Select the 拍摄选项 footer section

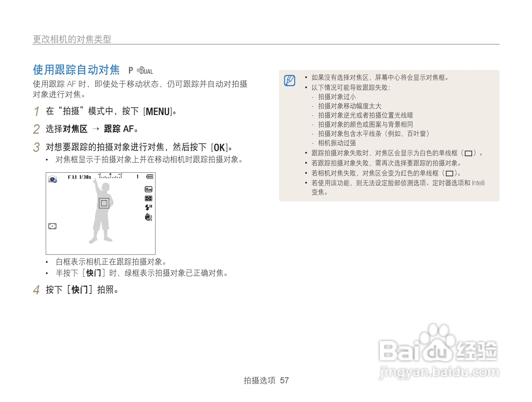[x=260, y=380]
